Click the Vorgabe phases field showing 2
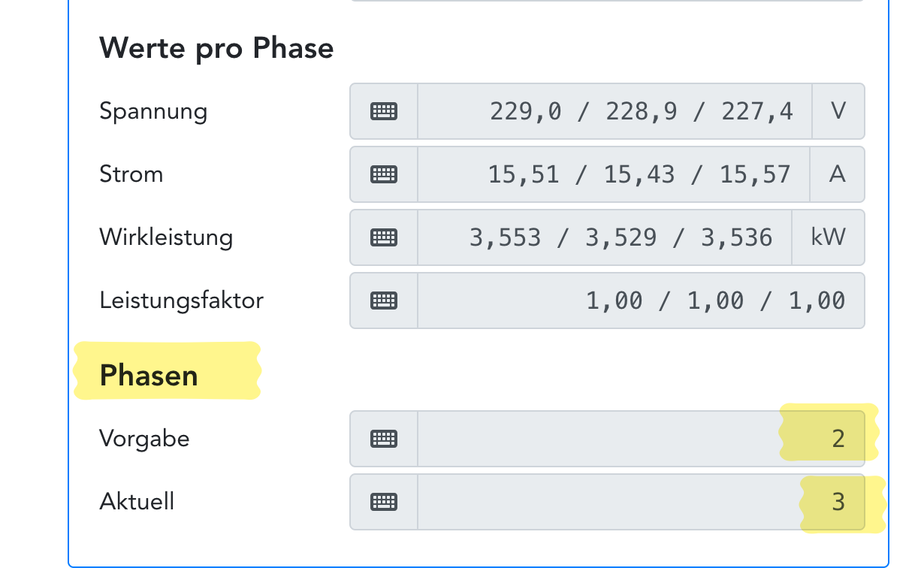 [640, 439]
